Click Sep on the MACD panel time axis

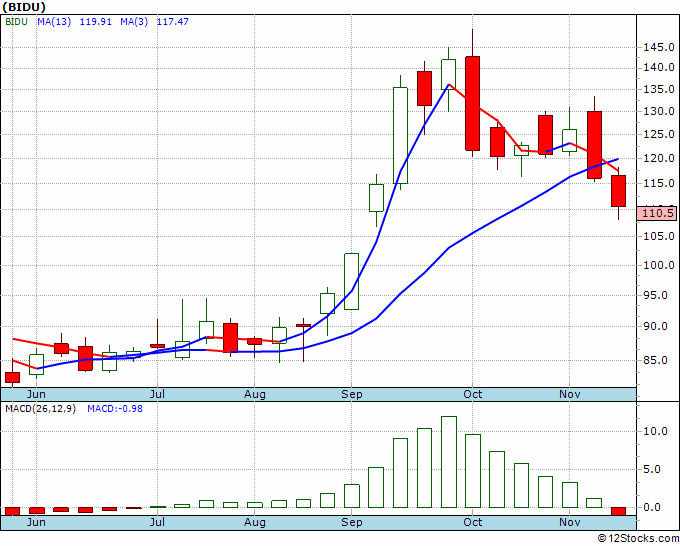352,522
